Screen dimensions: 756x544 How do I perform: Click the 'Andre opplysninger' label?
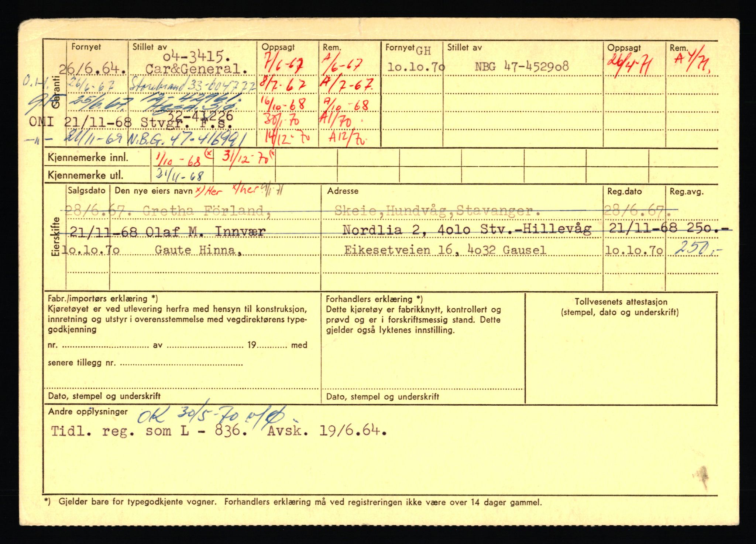[x=88, y=412]
